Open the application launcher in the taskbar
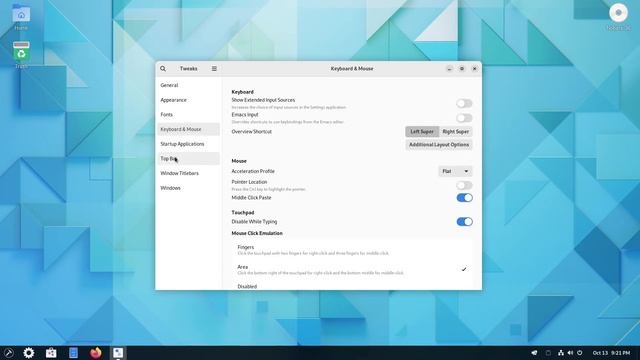Screen dimensions: 640x360 click(9, 353)
